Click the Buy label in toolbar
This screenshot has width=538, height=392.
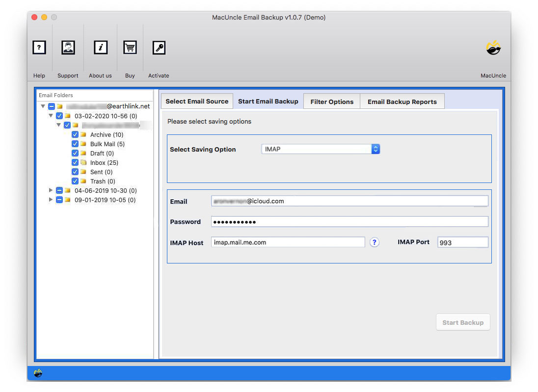point(130,76)
